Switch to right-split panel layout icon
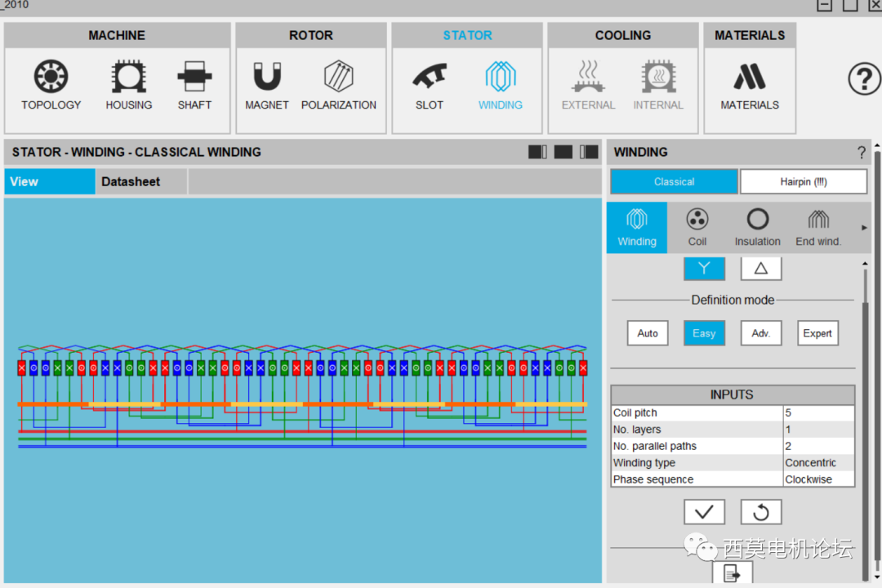The height and width of the screenshot is (588, 882). pos(589,152)
